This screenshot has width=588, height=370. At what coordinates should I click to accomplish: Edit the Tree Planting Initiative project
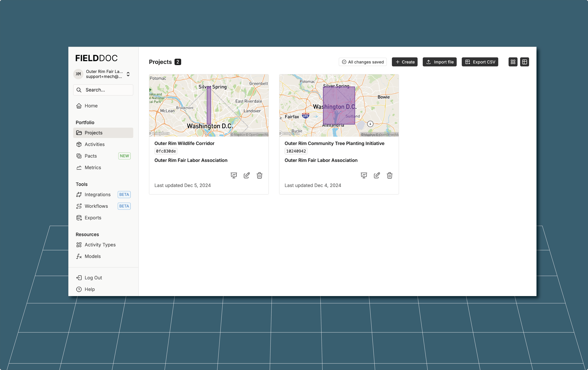(x=377, y=175)
